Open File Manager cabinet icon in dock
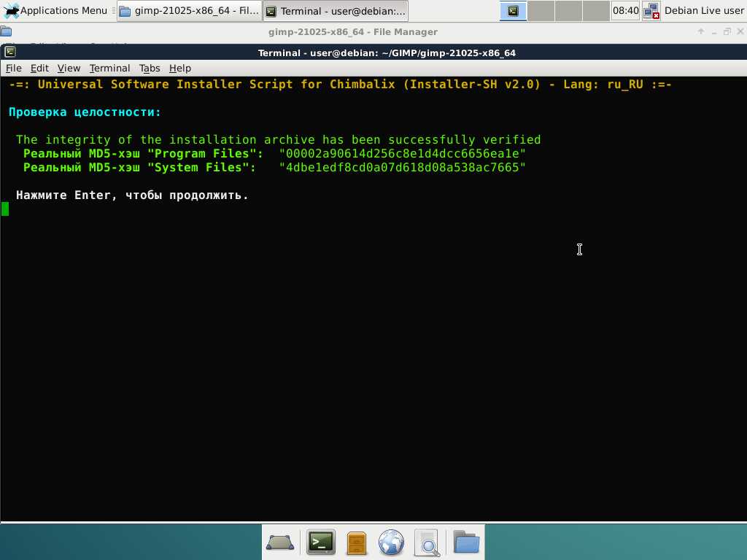747x560 pixels. [x=356, y=542]
